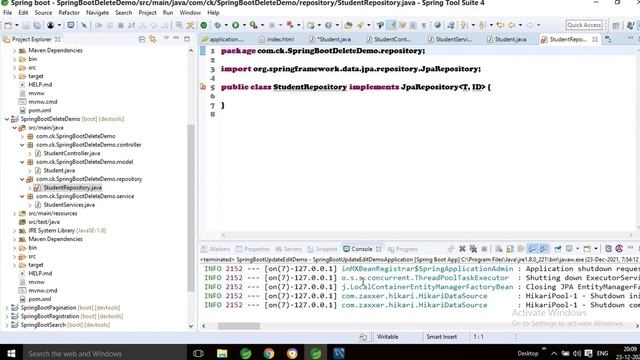Toggle Show Console on standard error change
The height and width of the screenshot is (360, 640).
tap(543, 249)
